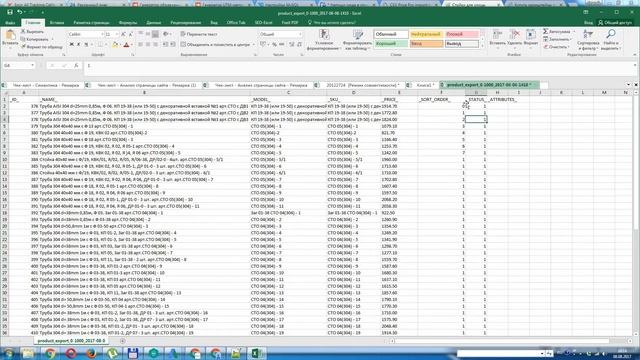Viewport: 640px width, 360px height.
Task: Open Format as Table (Форматировать как таблицу)
Action: [x=358, y=40]
